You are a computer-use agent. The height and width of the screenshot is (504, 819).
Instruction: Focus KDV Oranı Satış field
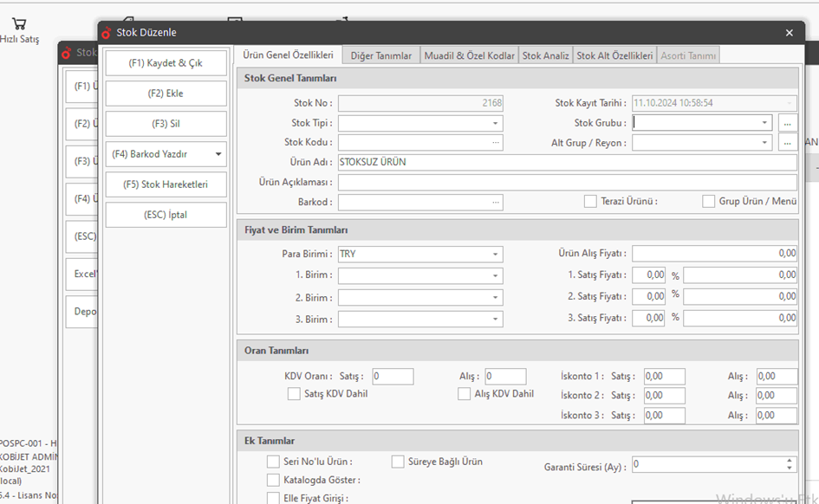tap(393, 376)
